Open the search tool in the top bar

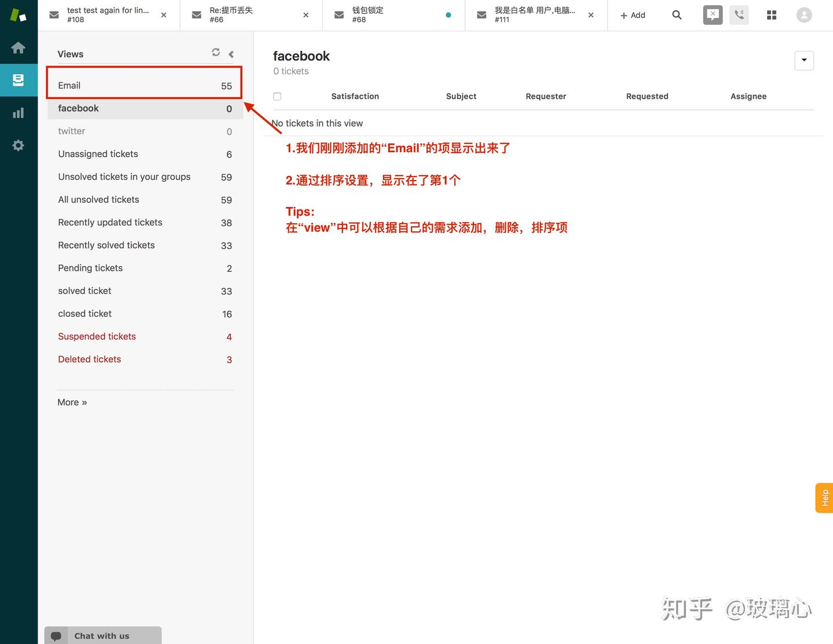point(677,15)
